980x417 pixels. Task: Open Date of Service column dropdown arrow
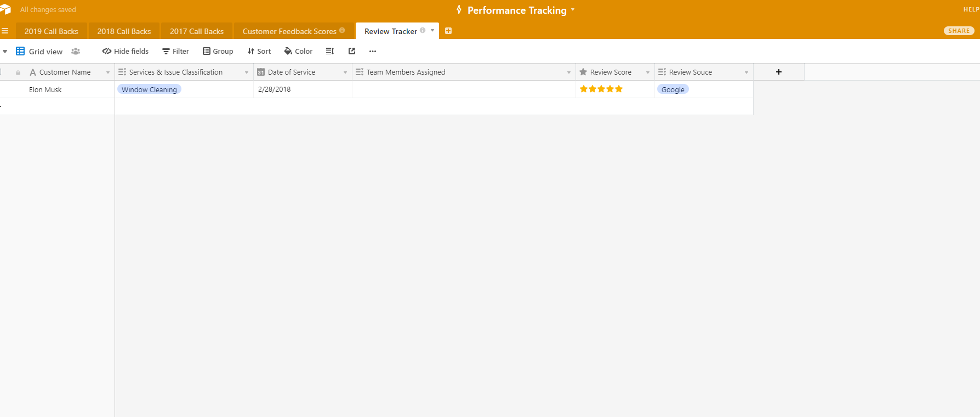[x=345, y=72]
